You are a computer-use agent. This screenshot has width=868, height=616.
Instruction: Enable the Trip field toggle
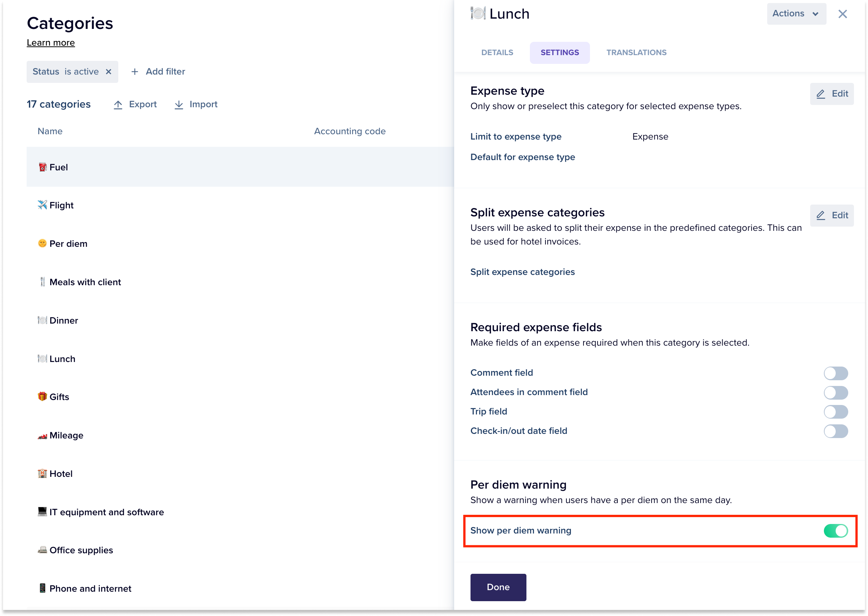836,412
